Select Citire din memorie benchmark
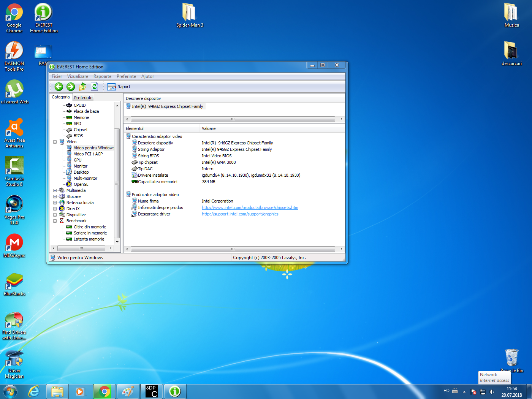The width and height of the screenshot is (532, 399). 90,227
